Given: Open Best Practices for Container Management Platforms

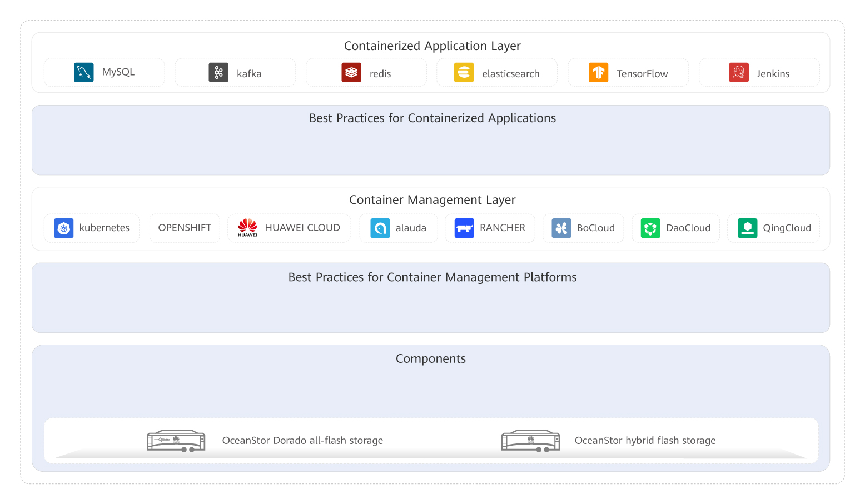Looking at the screenshot, I should pyautogui.click(x=432, y=277).
